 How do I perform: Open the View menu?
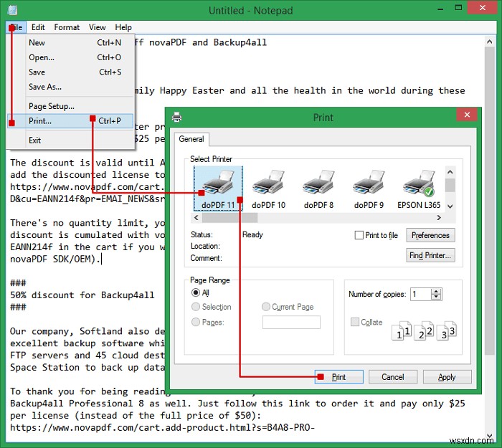tap(97, 27)
